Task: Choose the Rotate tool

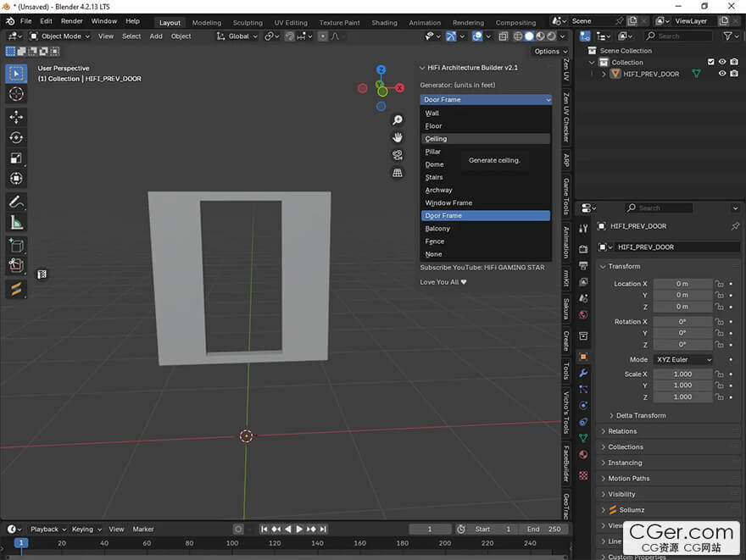Action: click(x=16, y=137)
